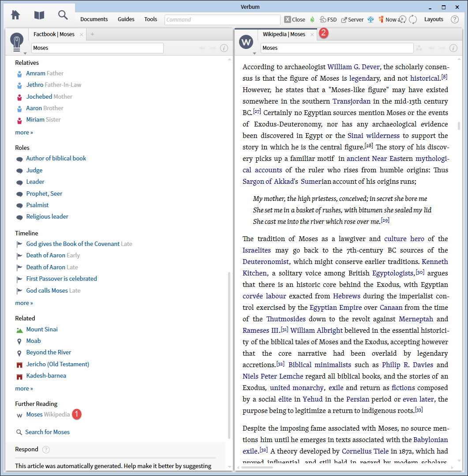Viewport: 468px width, 476px height.
Task: Open Amram Father entry
Action: coord(45,73)
